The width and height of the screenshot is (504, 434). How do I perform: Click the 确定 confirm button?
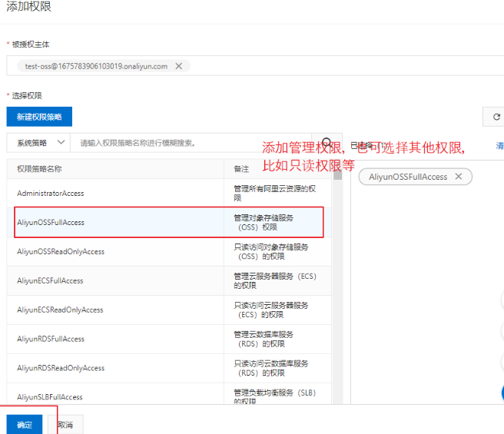click(25, 424)
